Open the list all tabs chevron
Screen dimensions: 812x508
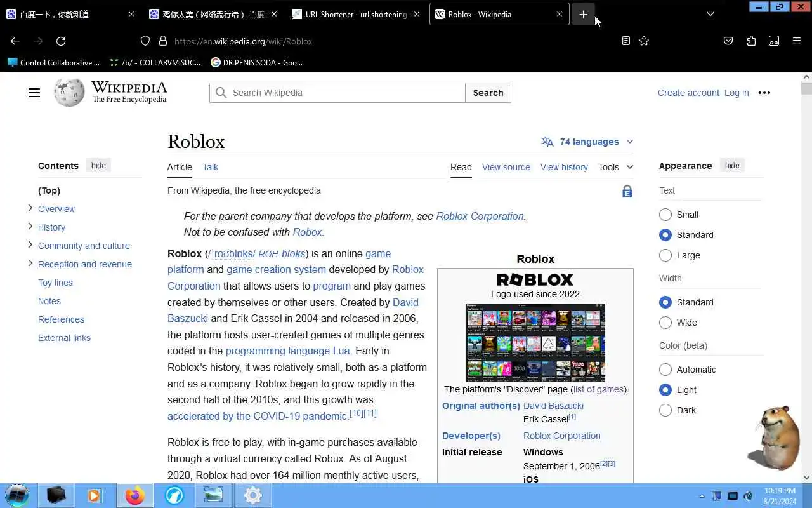click(x=710, y=14)
